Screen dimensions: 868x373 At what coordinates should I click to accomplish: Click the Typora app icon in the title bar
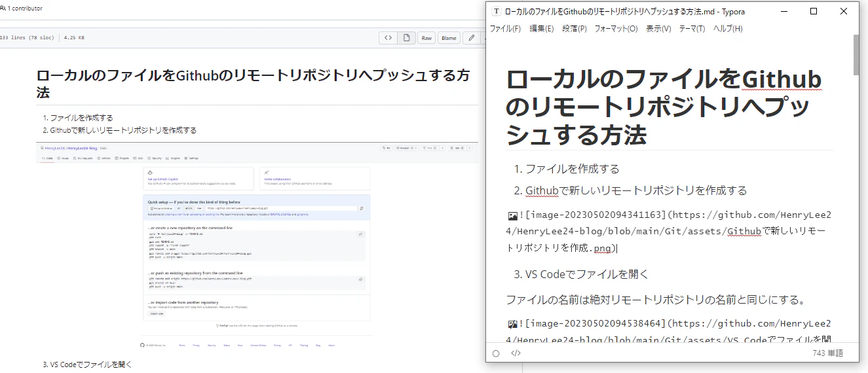click(x=497, y=11)
